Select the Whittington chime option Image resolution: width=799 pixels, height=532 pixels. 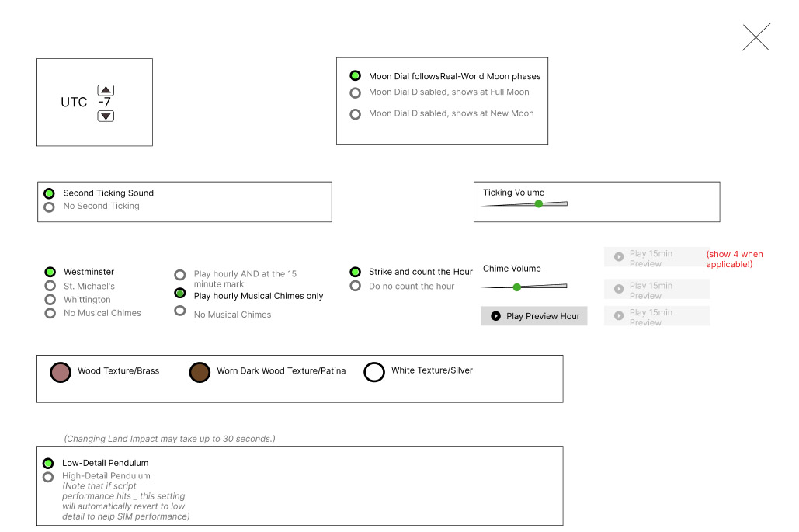tap(50, 300)
